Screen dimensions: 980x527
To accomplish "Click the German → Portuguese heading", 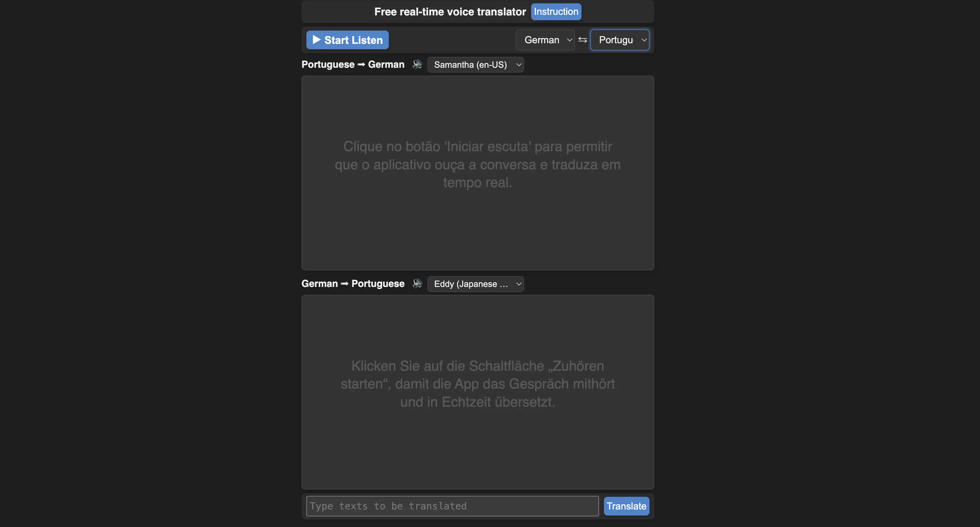I will [353, 284].
